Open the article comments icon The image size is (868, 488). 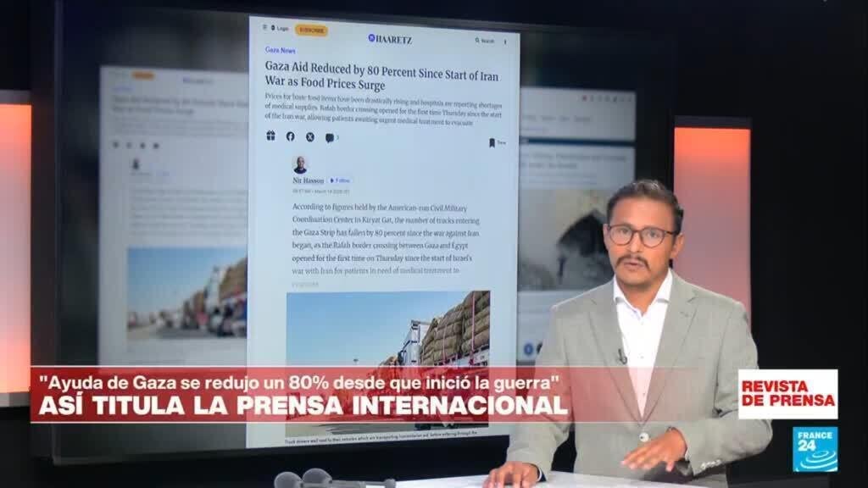(x=330, y=136)
